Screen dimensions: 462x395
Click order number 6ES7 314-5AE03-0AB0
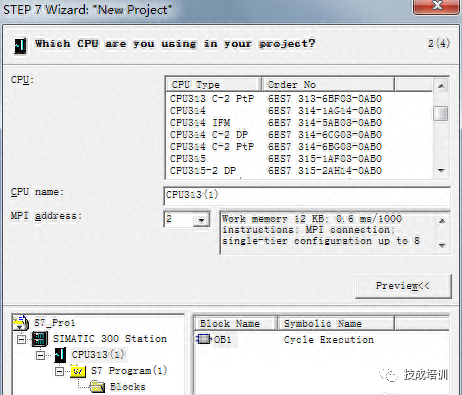click(x=325, y=123)
